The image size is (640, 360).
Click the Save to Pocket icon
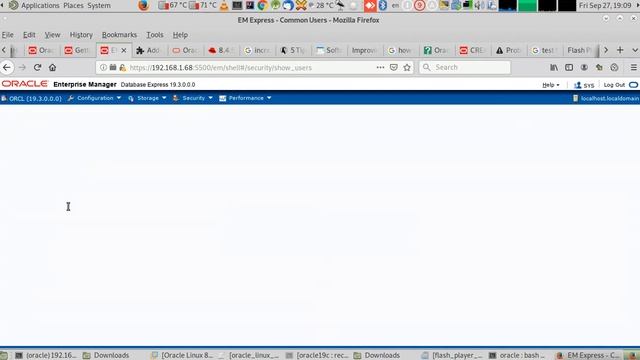(393, 67)
